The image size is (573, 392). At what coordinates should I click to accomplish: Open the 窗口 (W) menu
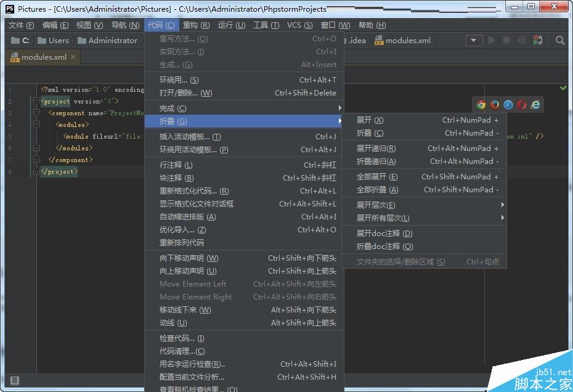tap(335, 25)
